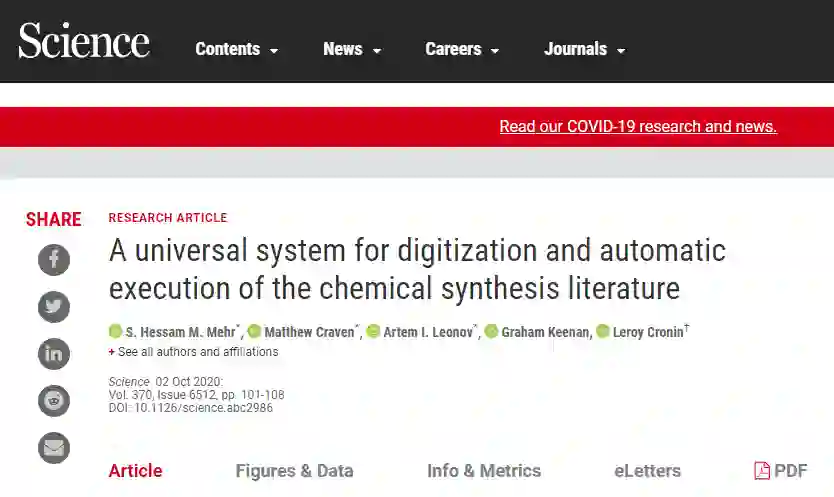834x497 pixels.
Task: Open author Graham Keenan
Action: [x=546, y=332]
